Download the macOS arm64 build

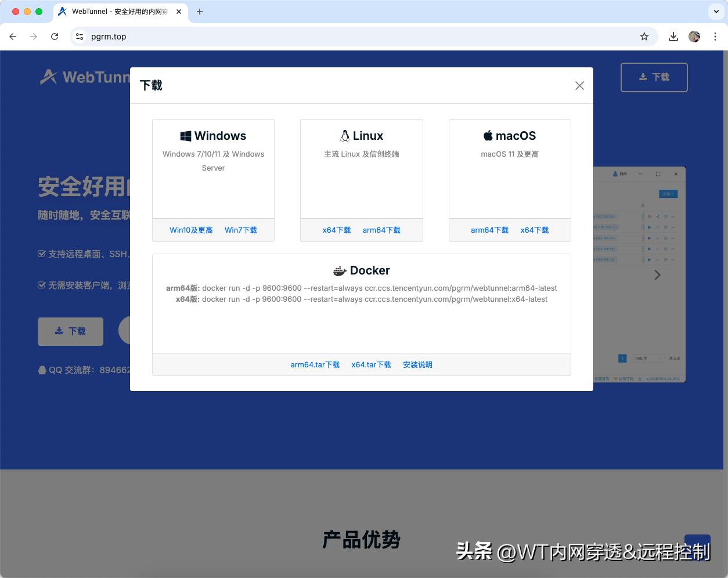[x=489, y=230]
